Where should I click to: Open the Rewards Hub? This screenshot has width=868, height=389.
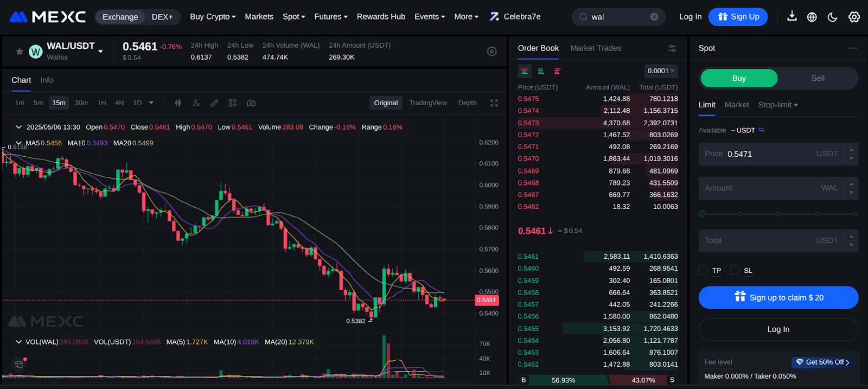tap(381, 17)
